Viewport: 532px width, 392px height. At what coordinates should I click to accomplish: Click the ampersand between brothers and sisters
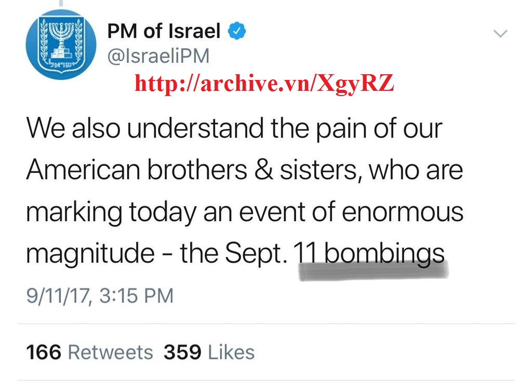(265, 170)
